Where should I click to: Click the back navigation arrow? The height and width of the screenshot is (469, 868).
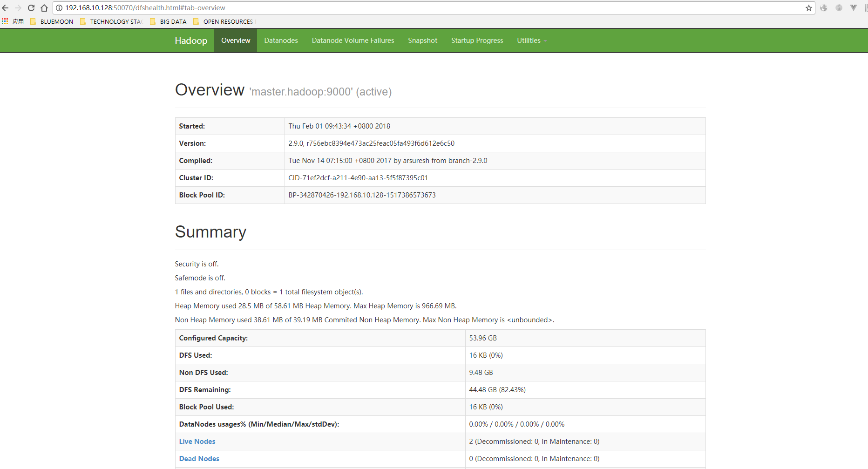5,8
